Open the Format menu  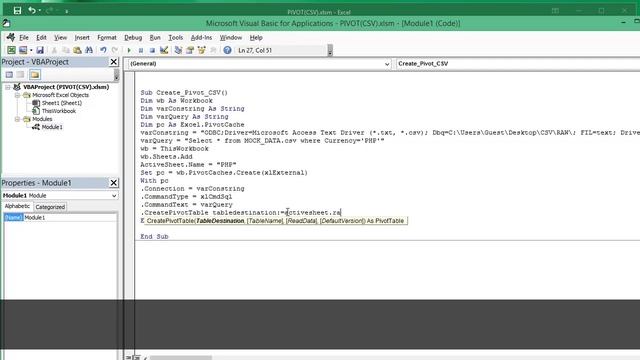(107, 38)
